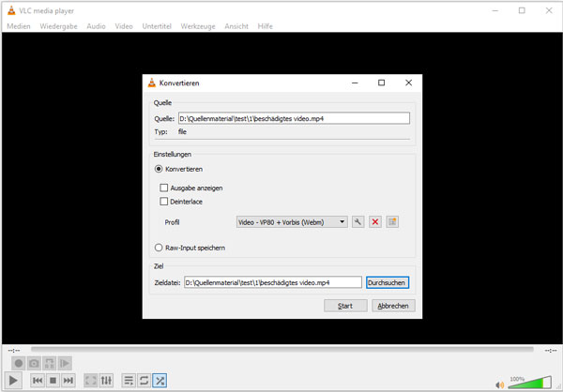Open extended settings equalizer icon
Image resolution: width=563 pixels, height=392 pixels.
coord(106,380)
